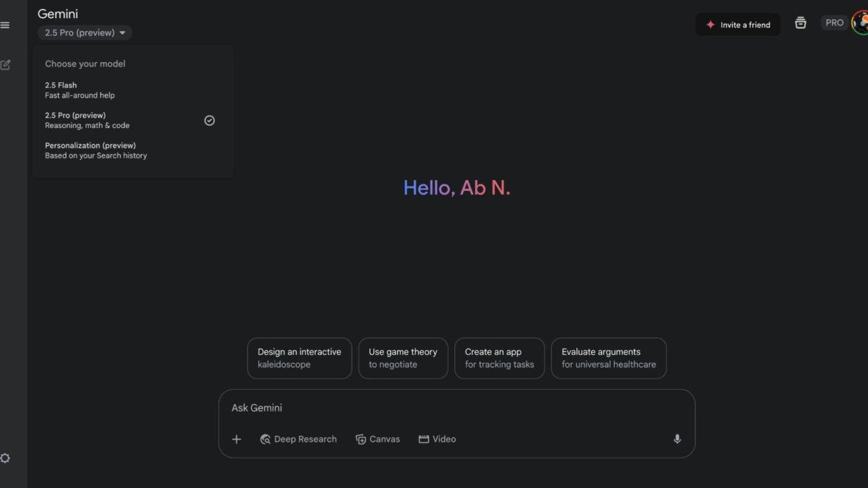Click the Choose your model heading

pyautogui.click(x=85, y=64)
